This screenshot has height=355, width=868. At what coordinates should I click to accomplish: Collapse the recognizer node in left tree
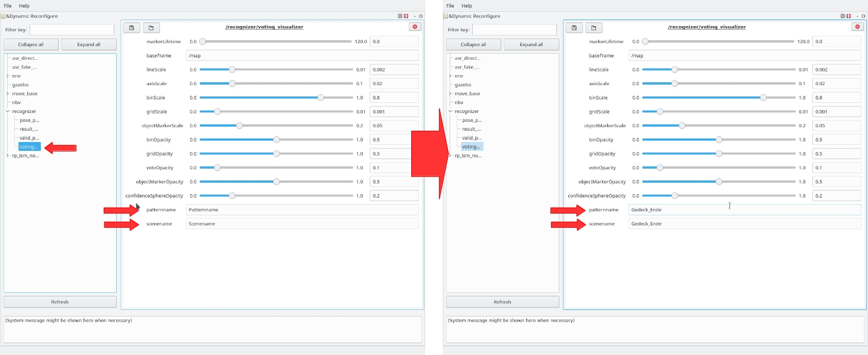pyautogui.click(x=8, y=111)
